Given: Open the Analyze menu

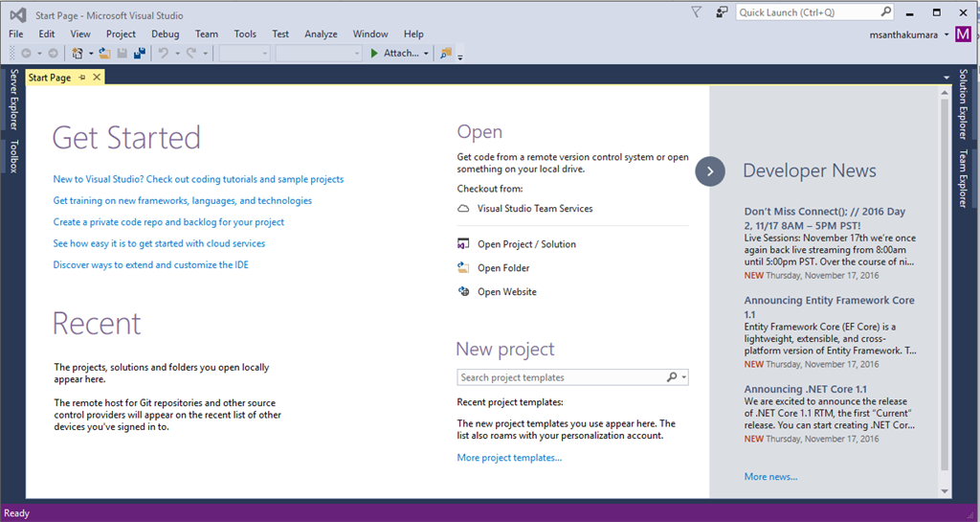Looking at the screenshot, I should click(321, 34).
